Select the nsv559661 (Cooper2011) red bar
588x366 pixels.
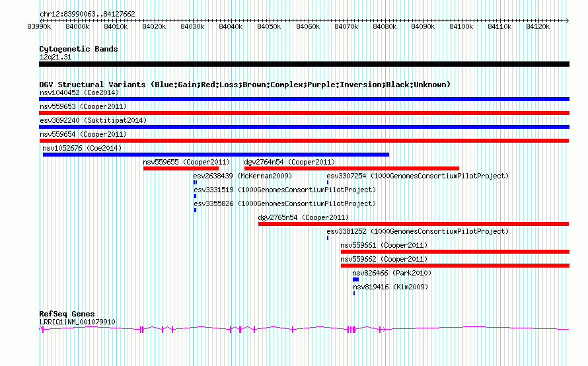pyautogui.click(x=455, y=252)
